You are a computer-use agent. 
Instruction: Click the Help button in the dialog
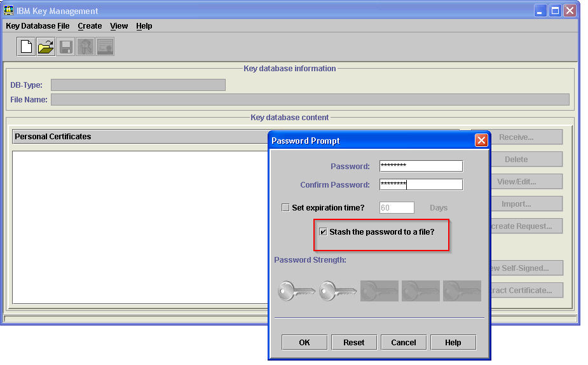[x=453, y=342]
